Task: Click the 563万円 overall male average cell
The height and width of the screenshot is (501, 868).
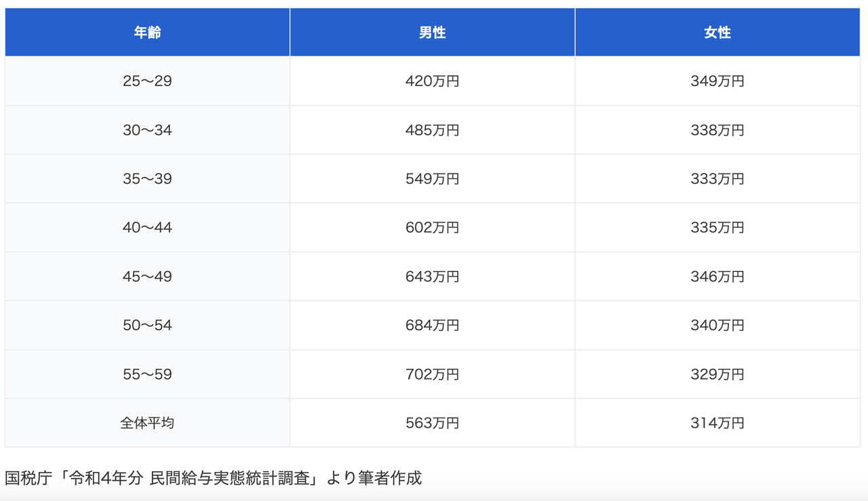Action: 432,422
